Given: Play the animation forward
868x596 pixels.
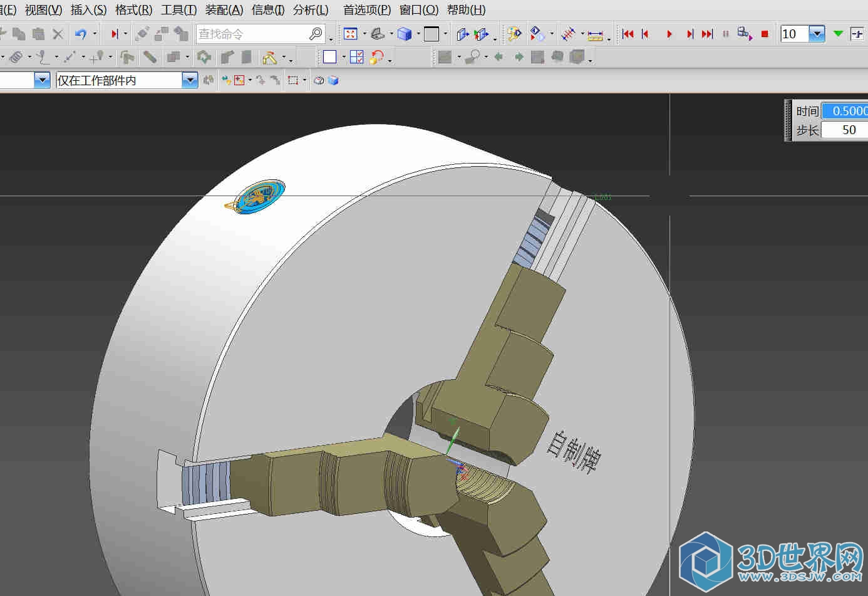Looking at the screenshot, I should [669, 34].
